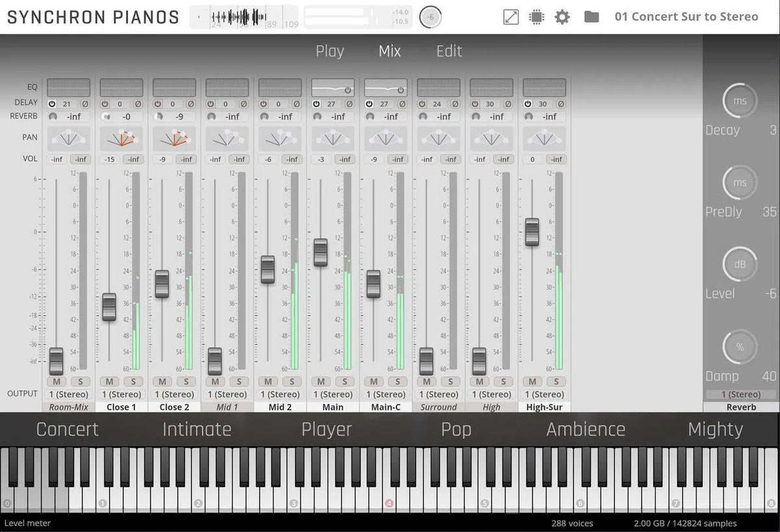
Task: Load the Intimate preset
Action: [x=197, y=429]
